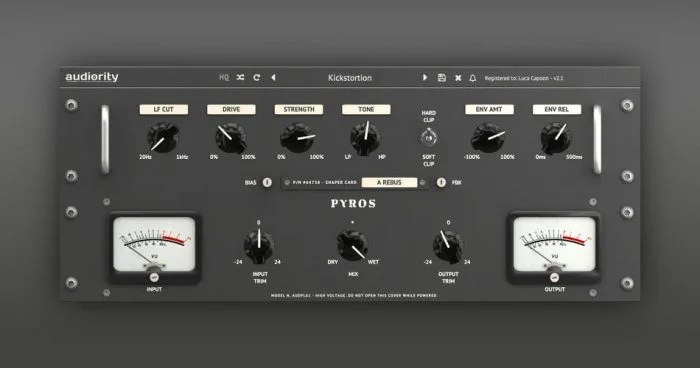
Task: Toggle the BIAS button
Action: [267, 182]
